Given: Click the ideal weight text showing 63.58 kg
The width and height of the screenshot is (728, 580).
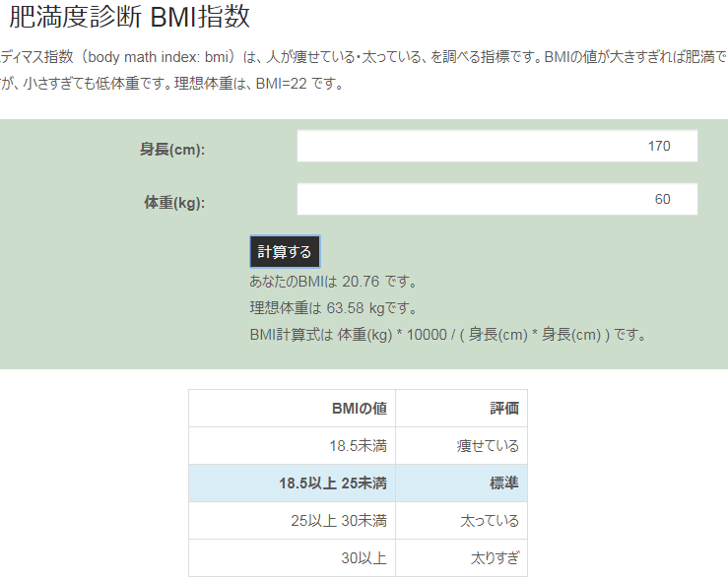Looking at the screenshot, I should (334, 307).
